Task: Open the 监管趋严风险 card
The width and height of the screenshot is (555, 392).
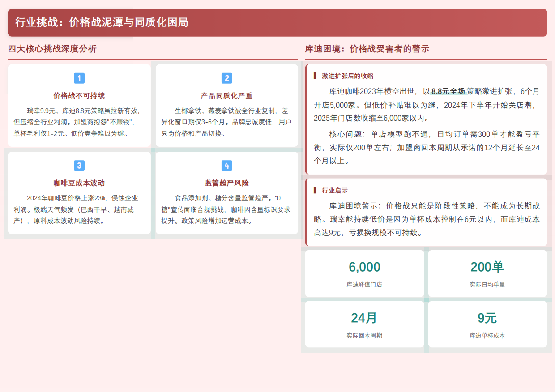Action: (x=227, y=192)
